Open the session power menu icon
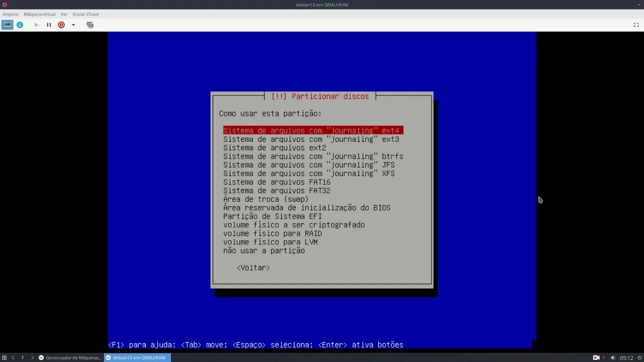The height and width of the screenshot is (362, 644). tap(638, 357)
